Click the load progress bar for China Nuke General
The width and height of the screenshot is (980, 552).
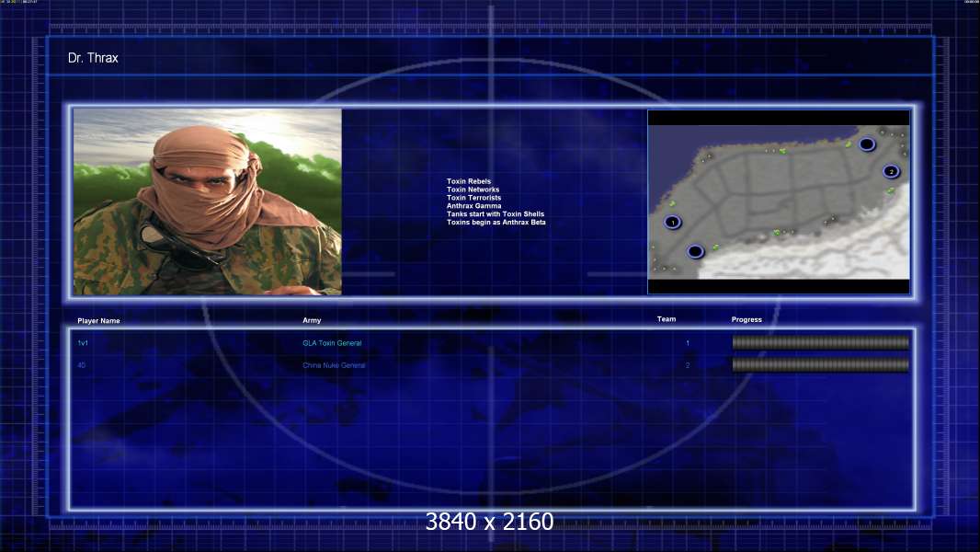coord(821,364)
